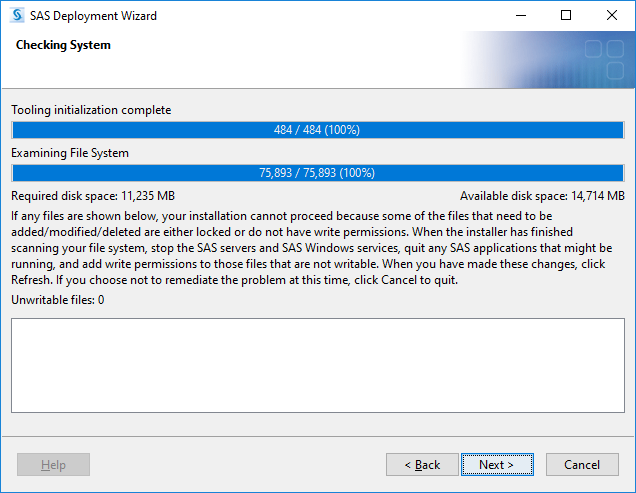The image size is (636, 493).
Task: Click the SAS Deployment Wizard title text
Action: click(93, 16)
